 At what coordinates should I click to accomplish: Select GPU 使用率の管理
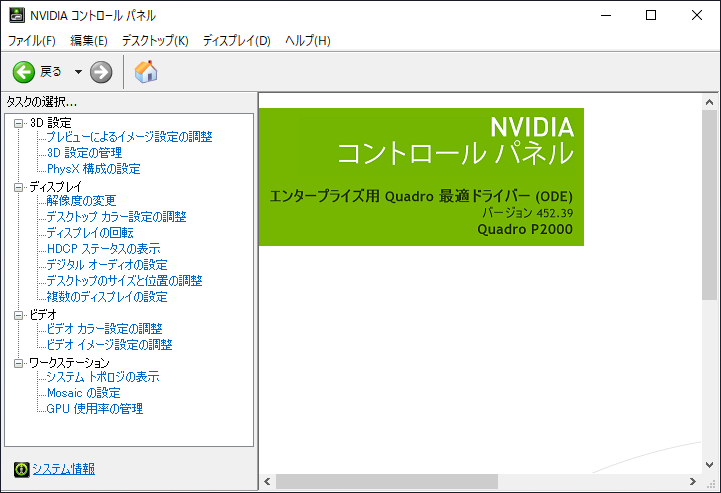(95, 409)
